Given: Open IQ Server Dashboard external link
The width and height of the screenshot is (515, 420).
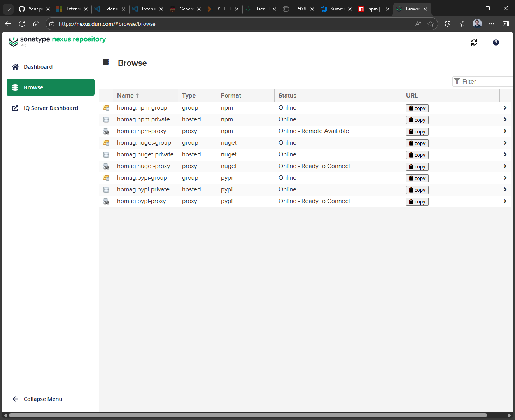Looking at the screenshot, I should [51, 108].
